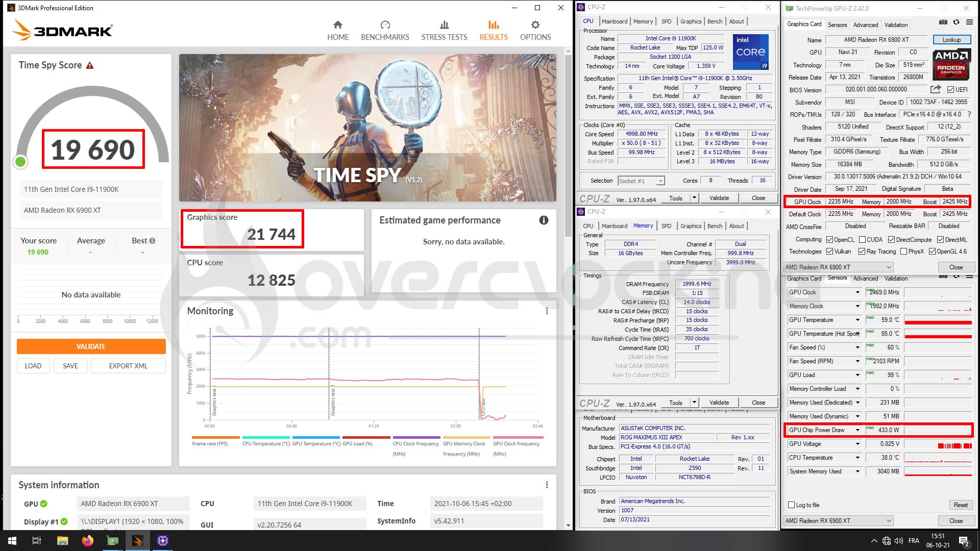
Task: Open the OPTIONS gear in 3DMark
Action: (x=535, y=24)
